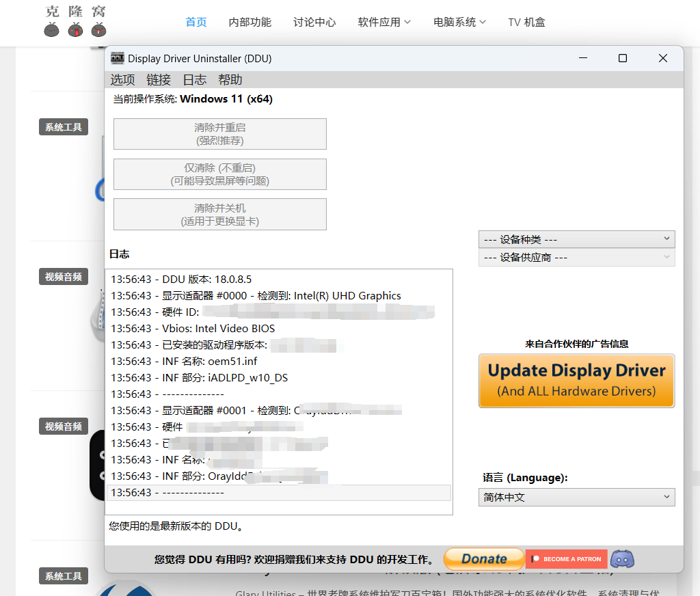This screenshot has width=700, height=596.
Task: Open 讨论中心 in the website navigation
Action: coord(314,22)
